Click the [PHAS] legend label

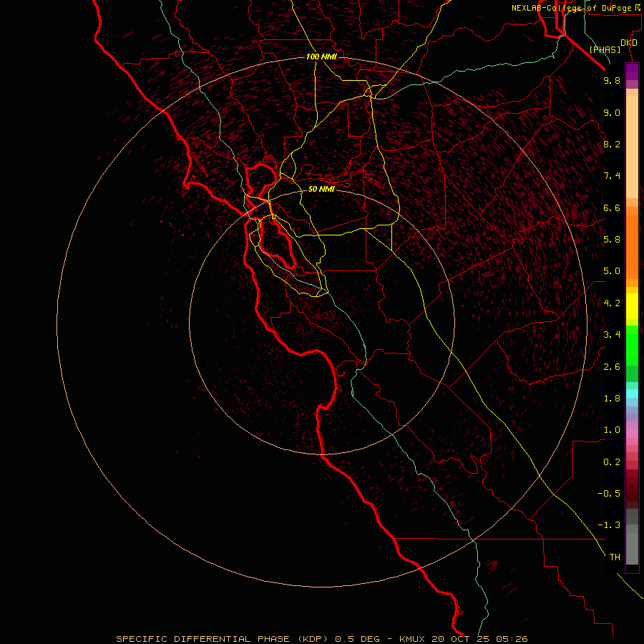[605, 49]
